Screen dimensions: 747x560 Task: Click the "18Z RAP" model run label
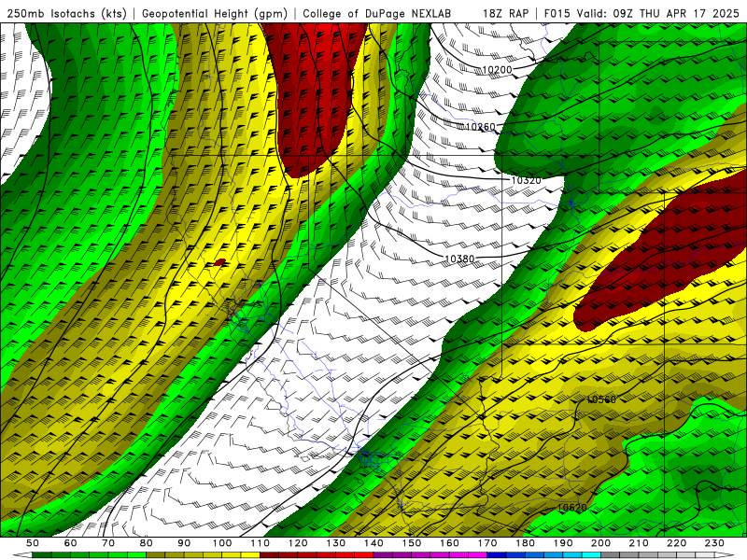click(x=505, y=13)
